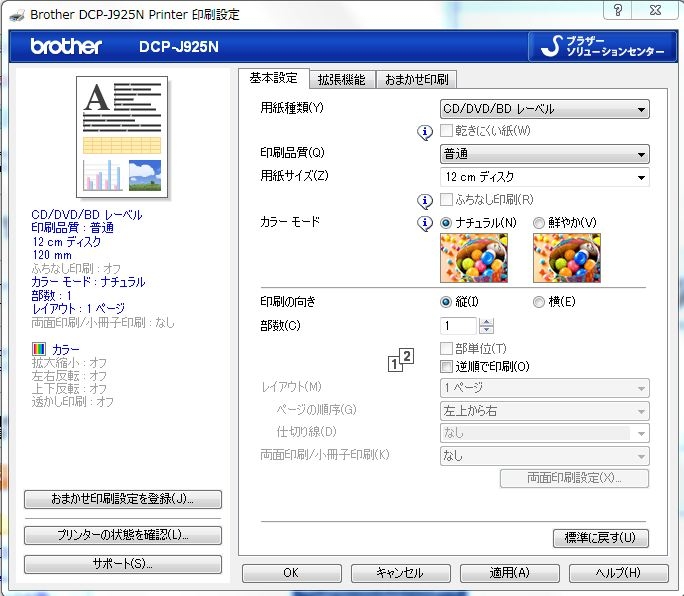Viewport: 684px width, 596px height.
Task: Click おまかせ印刷設定を登録(J) button
Action: pos(123,499)
